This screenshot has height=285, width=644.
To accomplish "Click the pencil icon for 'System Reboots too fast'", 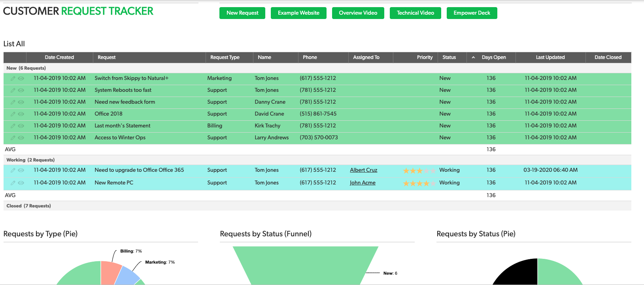I will pyautogui.click(x=13, y=90).
